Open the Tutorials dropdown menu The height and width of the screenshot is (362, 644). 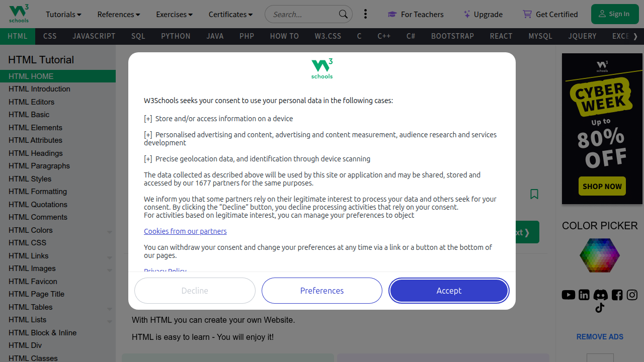63,14
